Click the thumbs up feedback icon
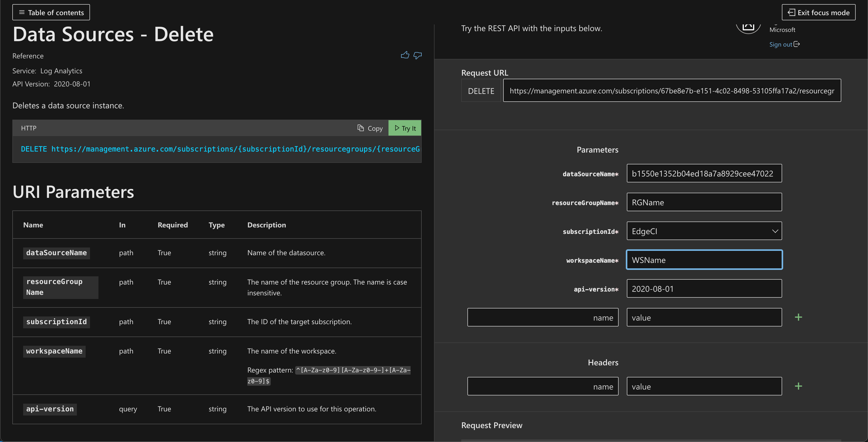This screenshot has width=868, height=442. (405, 55)
